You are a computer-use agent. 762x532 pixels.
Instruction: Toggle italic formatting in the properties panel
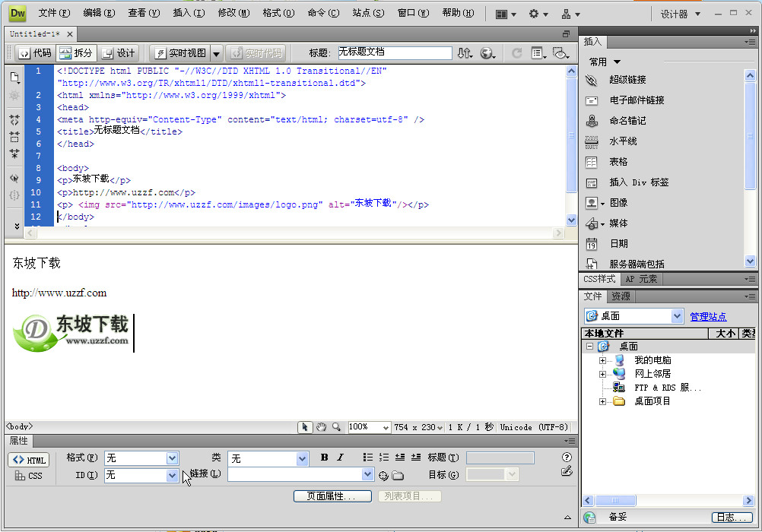point(341,457)
